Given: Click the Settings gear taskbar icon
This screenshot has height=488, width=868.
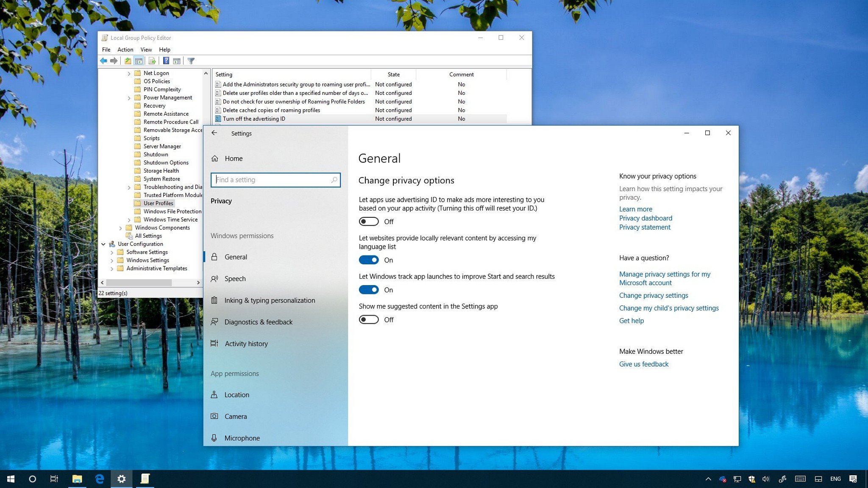Looking at the screenshot, I should click(122, 479).
